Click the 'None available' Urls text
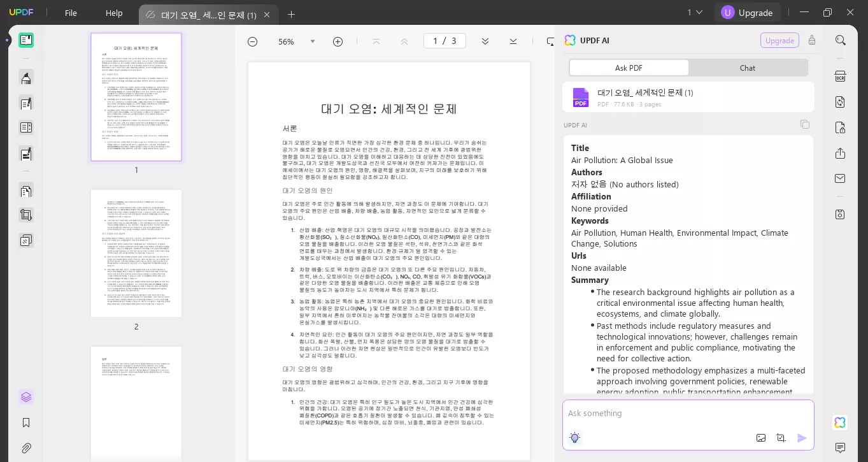The height and width of the screenshot is (462, 868). [x=599, y=268]
